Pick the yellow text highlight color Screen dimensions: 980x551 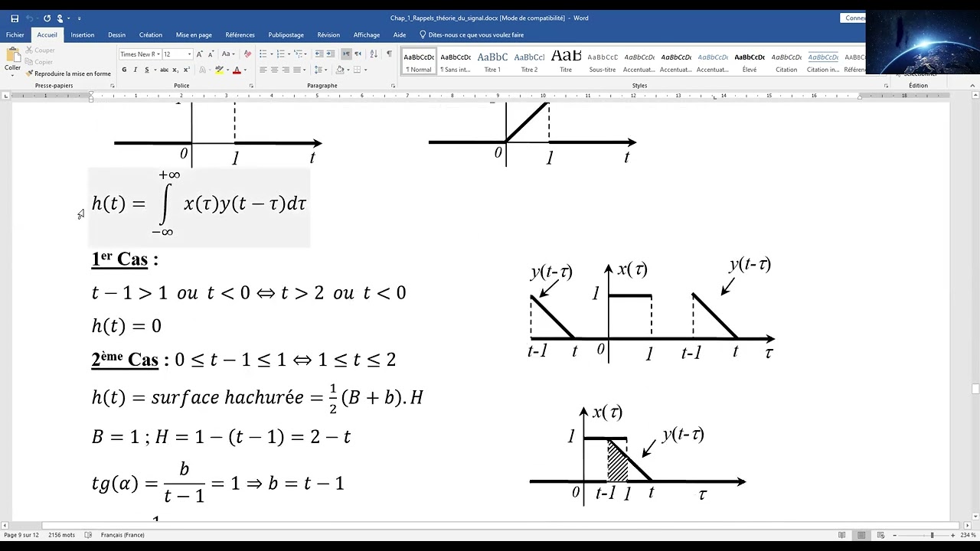click(x=219, y=70)
